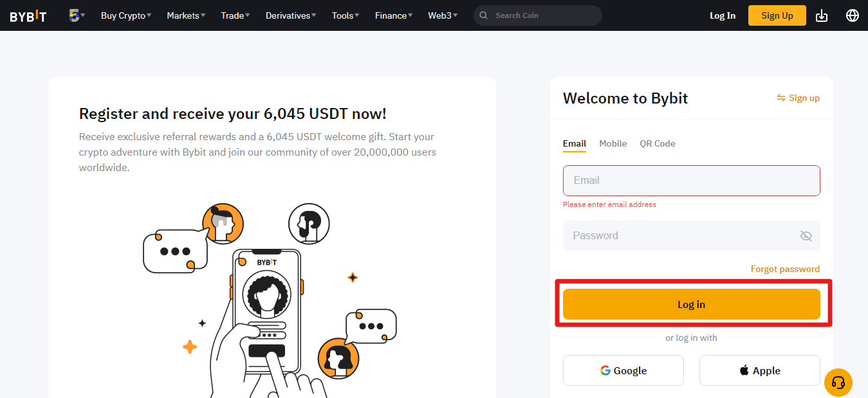The image size is (868, 398).
Task: Expand the Derivatives dropdown menu
Action: (291, 15)
